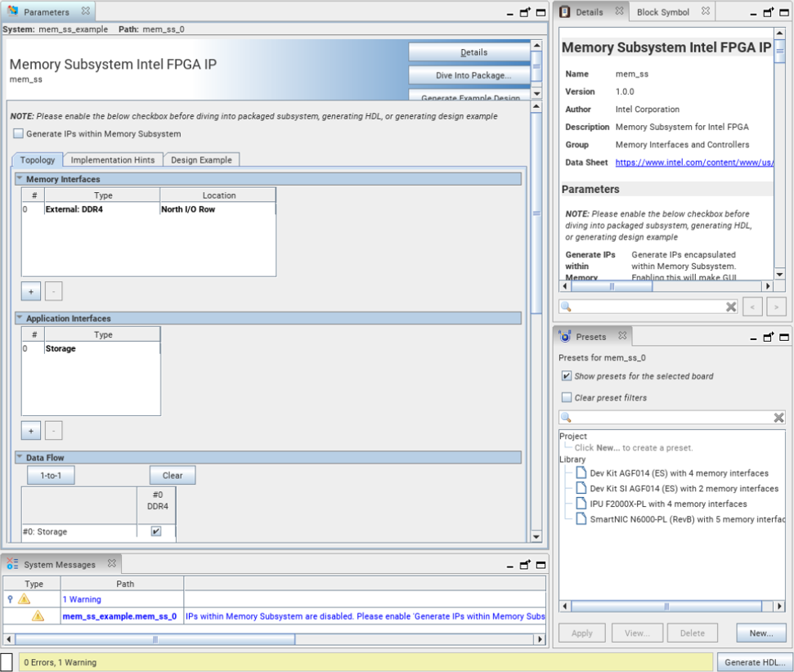
Task: Click the Generate HDL button
Action: coord(755,662)
